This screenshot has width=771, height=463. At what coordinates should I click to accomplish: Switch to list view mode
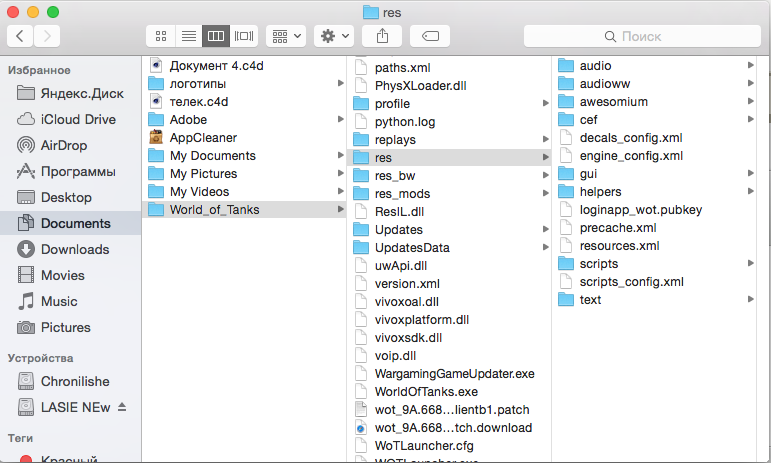pyautogui.click(x=188, y=36)
